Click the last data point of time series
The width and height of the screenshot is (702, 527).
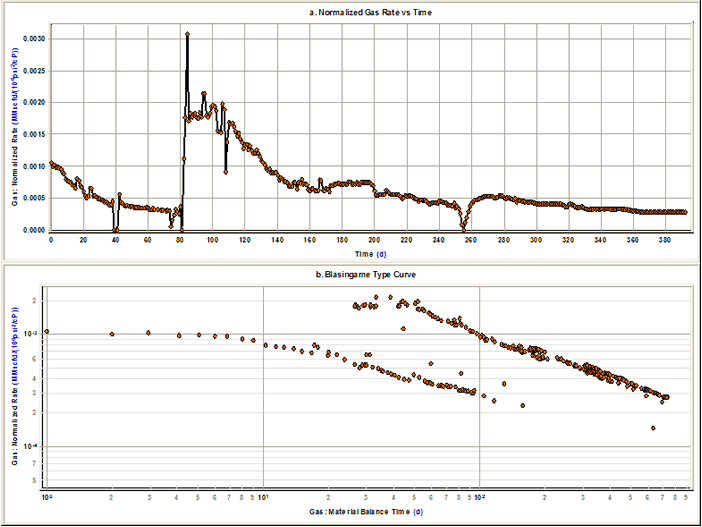[x=685, y=212]
